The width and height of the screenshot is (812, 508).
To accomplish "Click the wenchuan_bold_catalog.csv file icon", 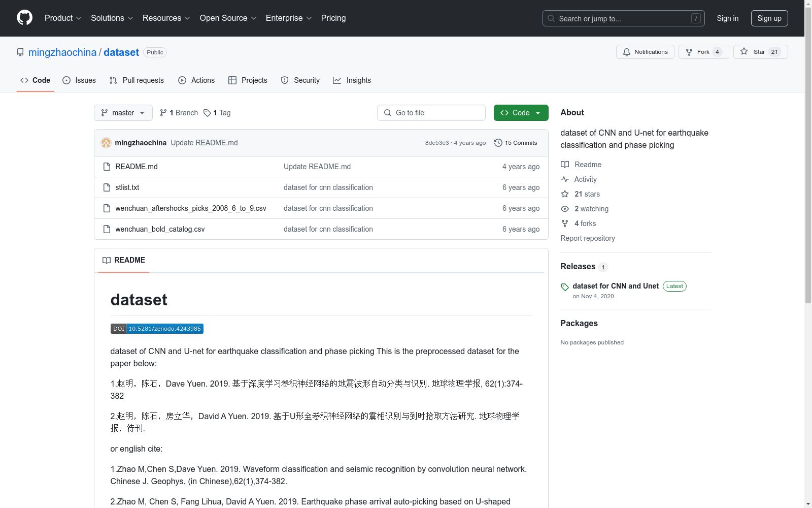I will 107,229.
